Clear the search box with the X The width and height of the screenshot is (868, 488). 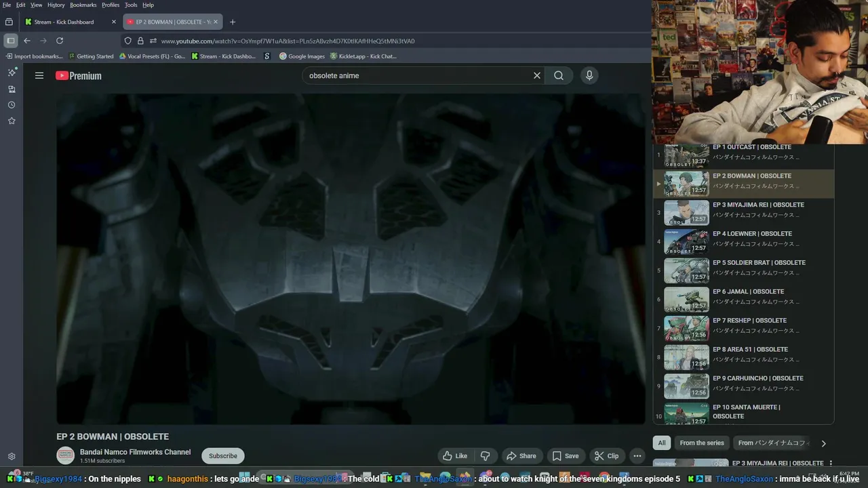[537, 76]
